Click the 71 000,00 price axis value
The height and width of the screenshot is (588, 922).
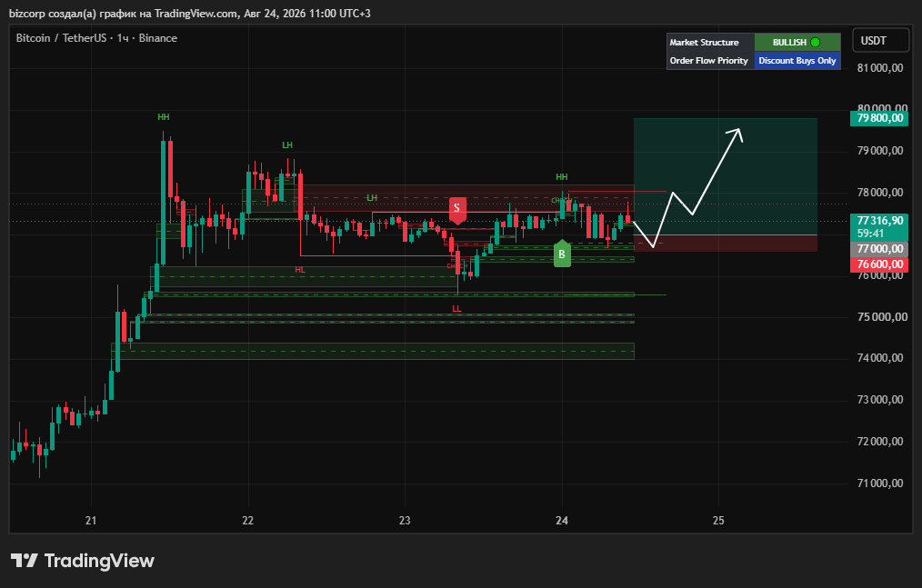[880, 483]
